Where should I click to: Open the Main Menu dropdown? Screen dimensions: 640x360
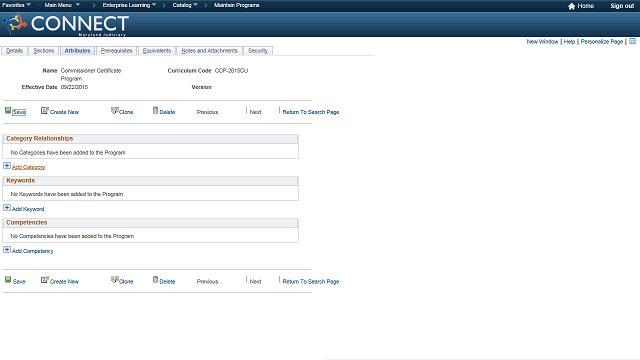click(62, 5)
